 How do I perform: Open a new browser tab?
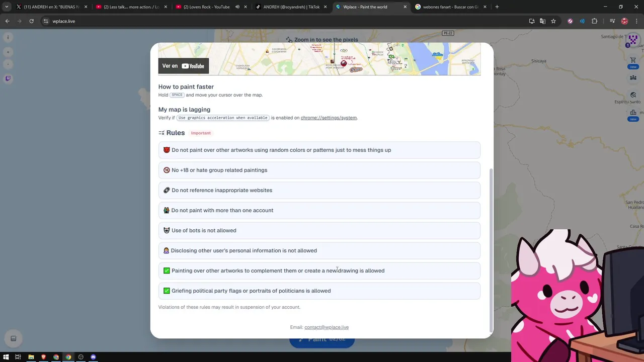(x=497, y=7)
